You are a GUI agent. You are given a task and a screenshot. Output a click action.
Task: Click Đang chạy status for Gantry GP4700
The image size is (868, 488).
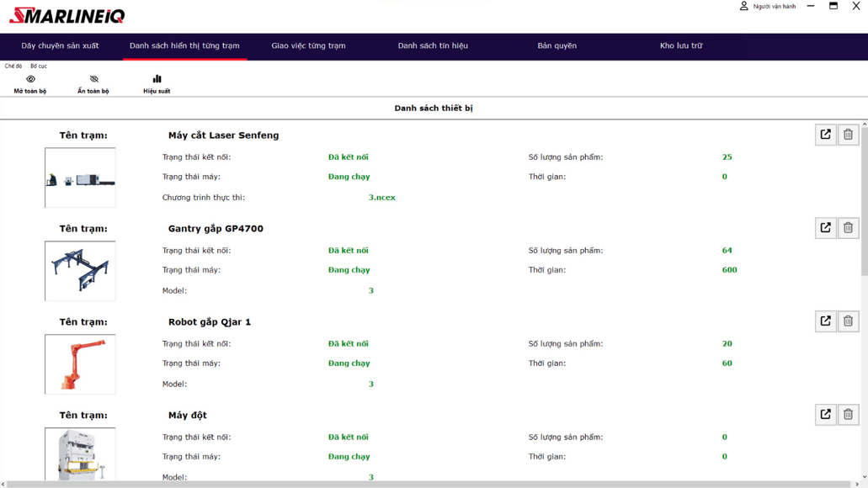(349, 270)
